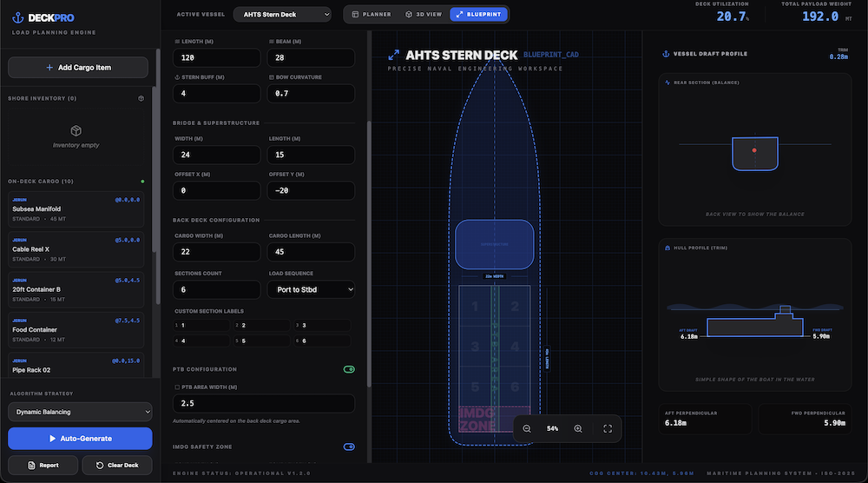Screen dimensions: 868x483
Task: Click the DeckPro anchor logo icon
Action: 18,17
